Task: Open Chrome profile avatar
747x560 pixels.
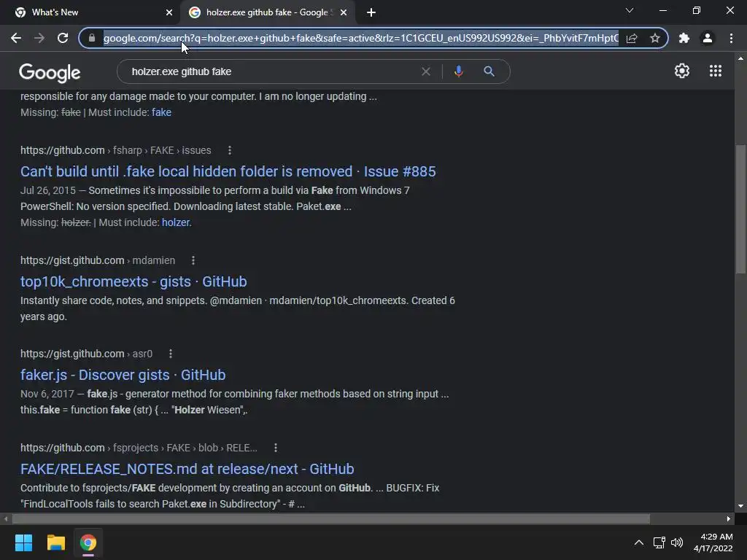Action: point(708,38)
